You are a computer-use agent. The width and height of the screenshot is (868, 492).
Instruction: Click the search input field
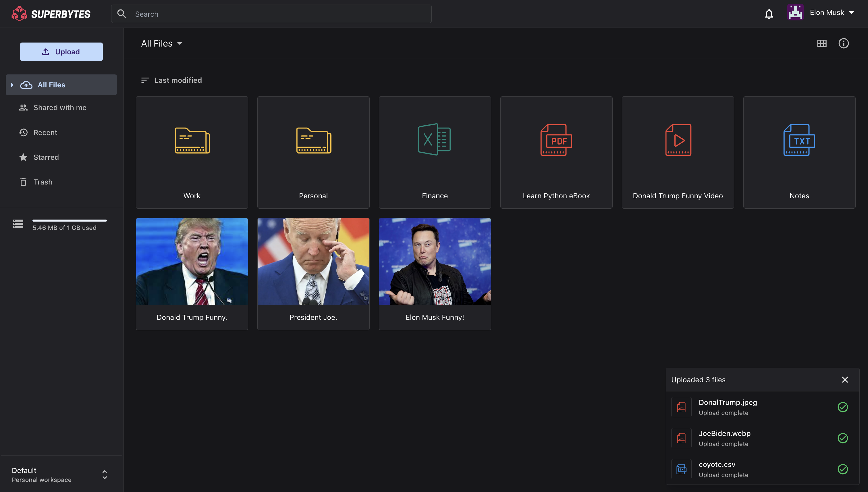tap(270, 14)
